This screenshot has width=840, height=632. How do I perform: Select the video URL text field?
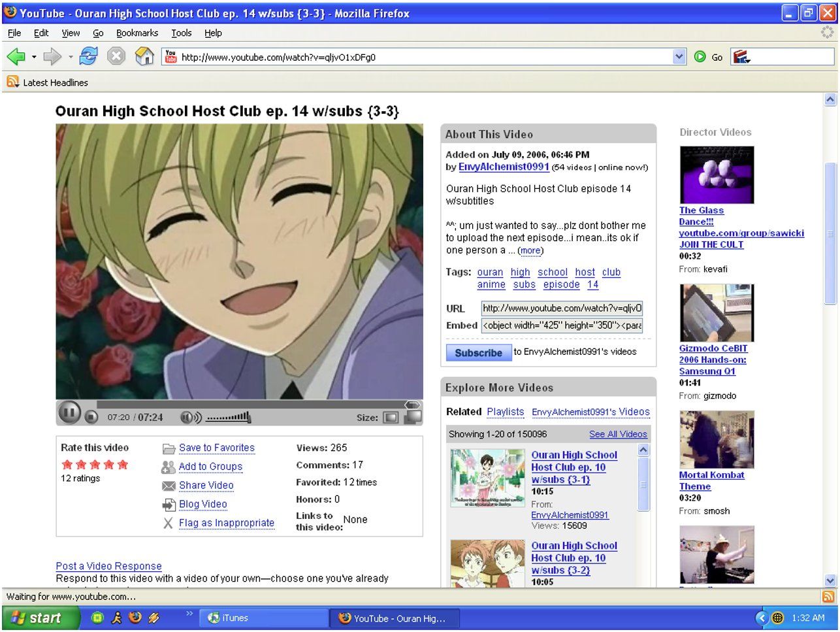click(x=562, y=308)
